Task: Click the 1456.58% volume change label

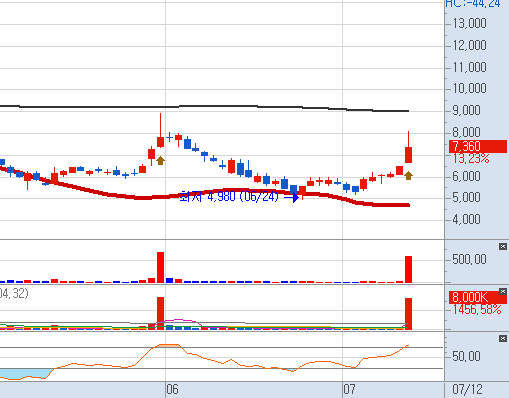Action: click(x=477, y=310)
